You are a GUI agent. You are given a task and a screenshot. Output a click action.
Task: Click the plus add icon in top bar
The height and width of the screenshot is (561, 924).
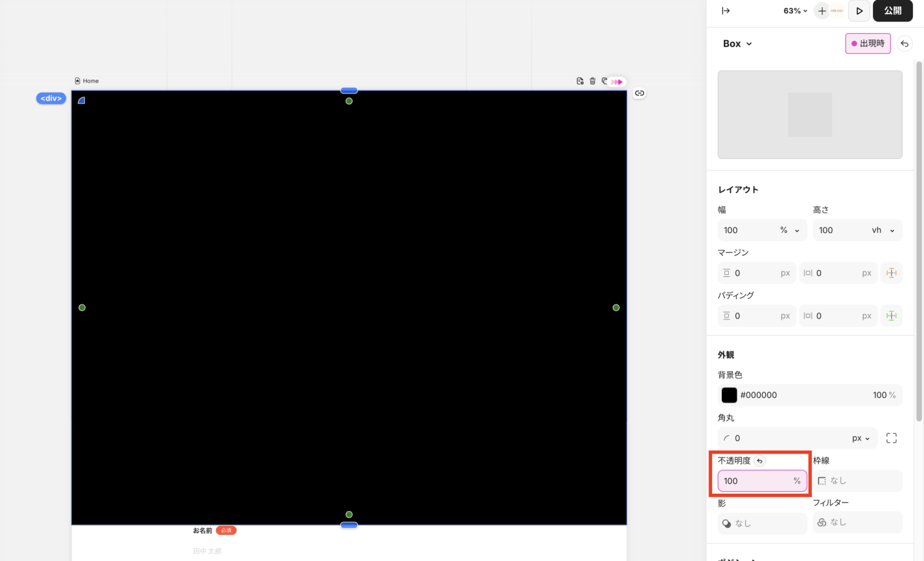click(x=822, y=11)
